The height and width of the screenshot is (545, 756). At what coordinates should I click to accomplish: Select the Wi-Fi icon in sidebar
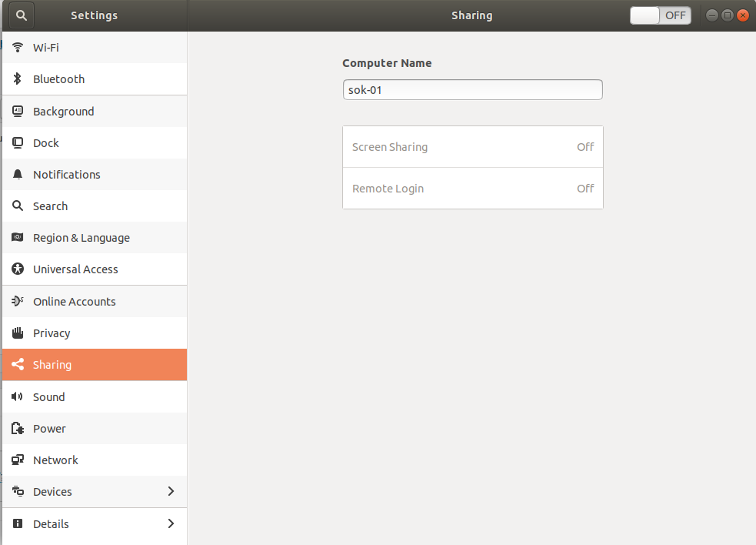tap(17, 47)
